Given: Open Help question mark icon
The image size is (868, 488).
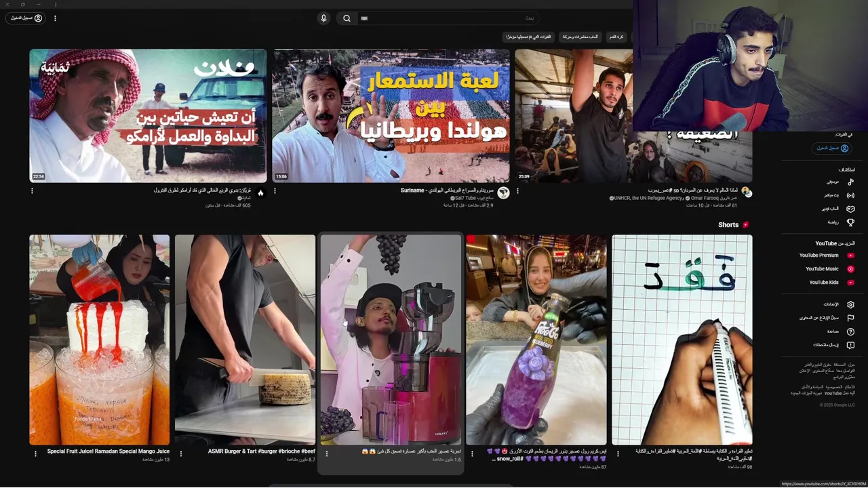Looking at the screenshot, I should [x=850, y=331].
